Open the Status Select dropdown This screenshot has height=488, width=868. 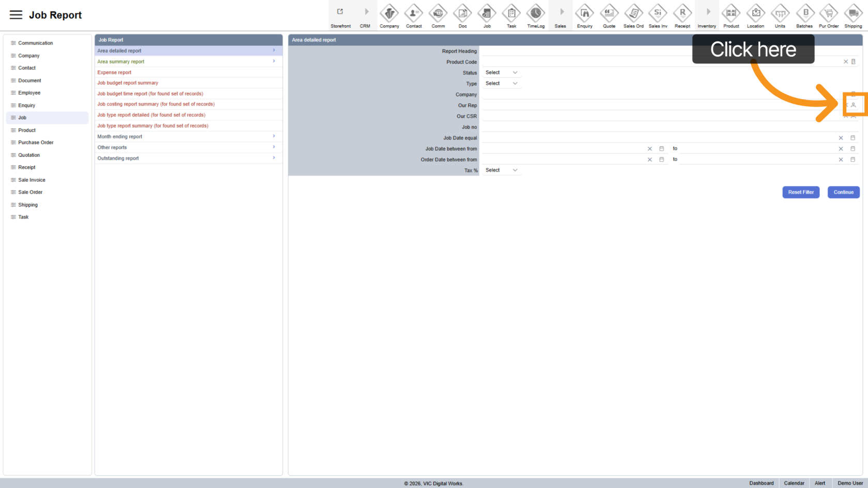(501, 73)
